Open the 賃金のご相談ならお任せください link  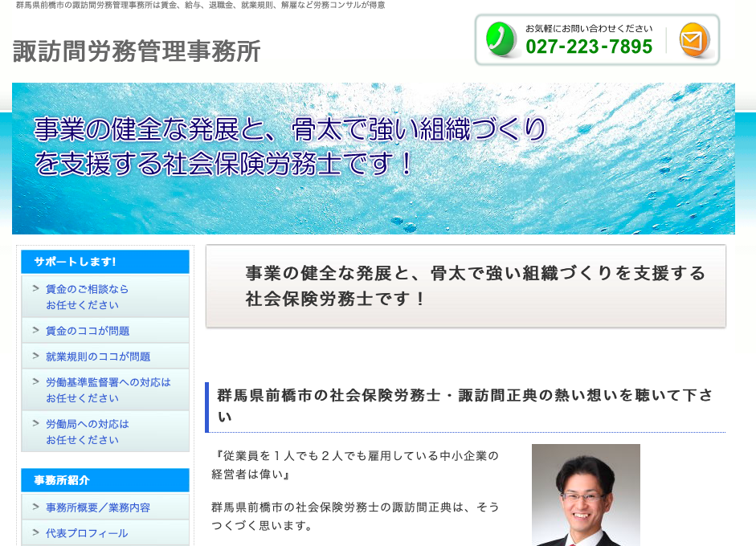[87, 296]
